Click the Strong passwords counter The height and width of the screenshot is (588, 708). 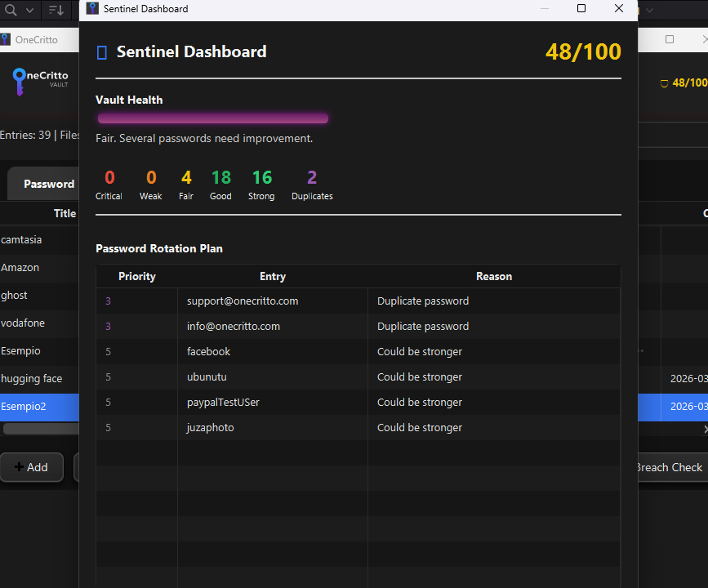click(260, 184)
